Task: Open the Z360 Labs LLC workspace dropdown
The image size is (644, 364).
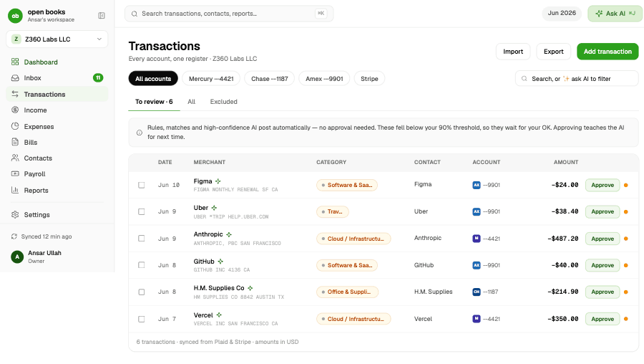Action: pyautogui.click(x=57, y=39)
